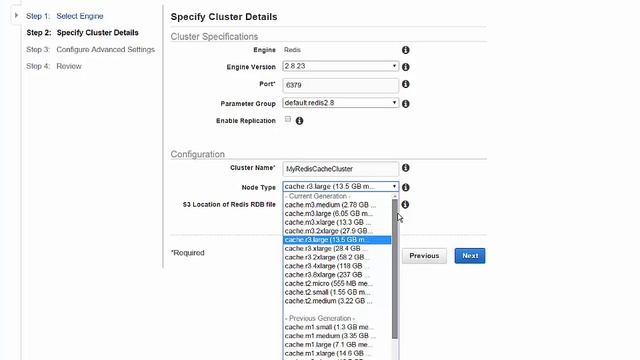640x360 pixels.
Task: Click the node type list scrollbar thumb
Action: 395,269
